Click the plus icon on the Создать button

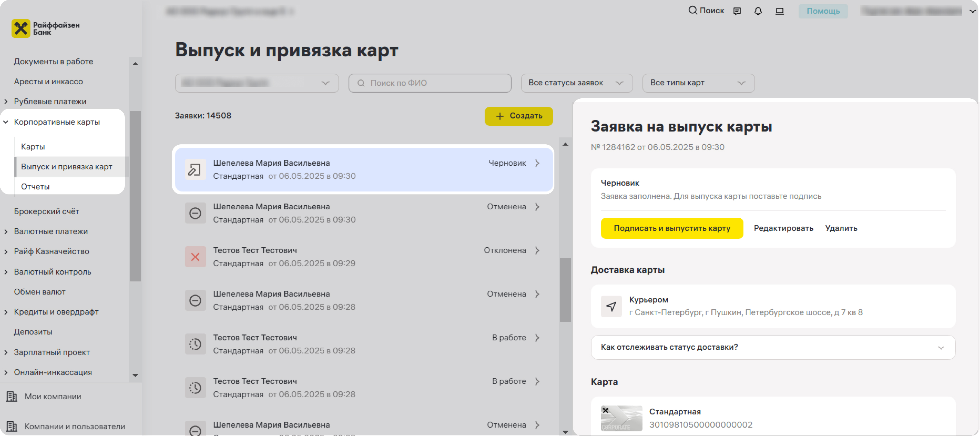point(499,116)
